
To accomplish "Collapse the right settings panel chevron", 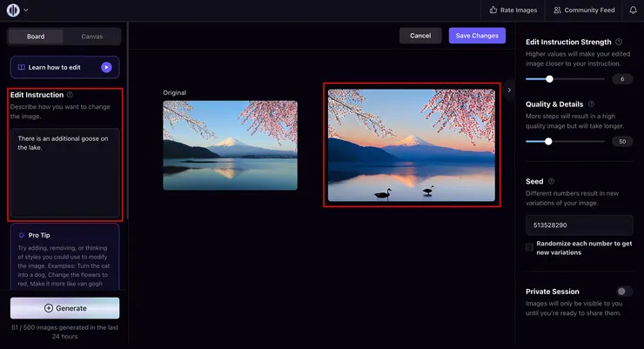I will tap(509, 90).
